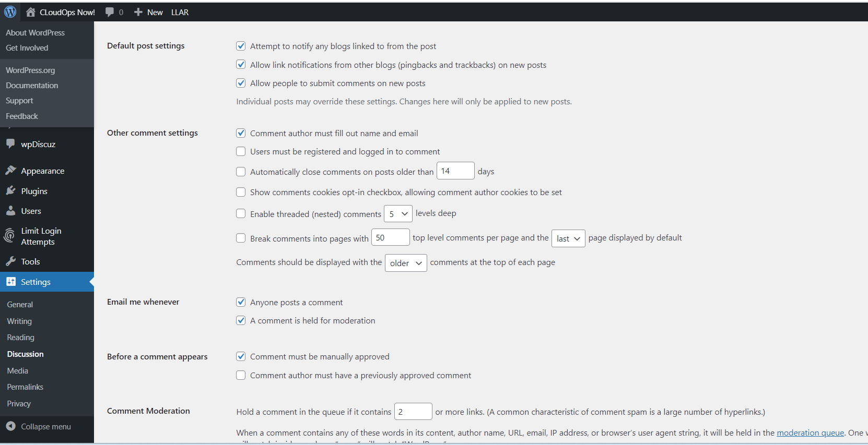Switch to the Reading settings page
868x445 pixels.
(x=20, y=337)
